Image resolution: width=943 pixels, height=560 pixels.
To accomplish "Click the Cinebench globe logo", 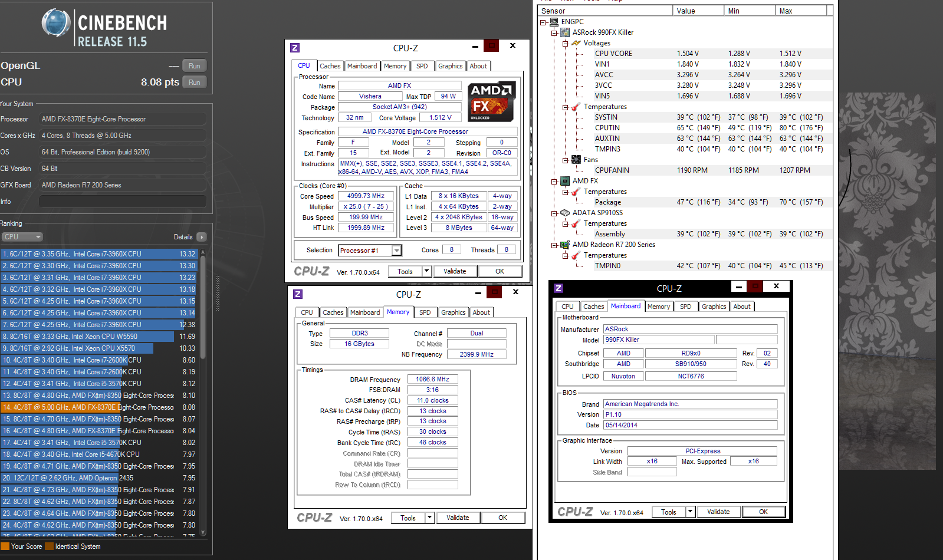I will (x=56, y=23).
